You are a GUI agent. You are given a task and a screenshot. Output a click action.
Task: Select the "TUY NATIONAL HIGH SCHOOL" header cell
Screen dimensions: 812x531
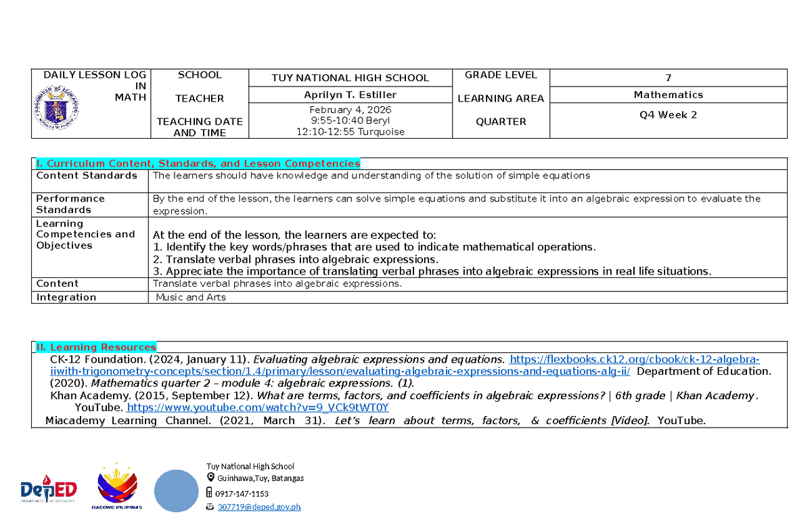351,78
